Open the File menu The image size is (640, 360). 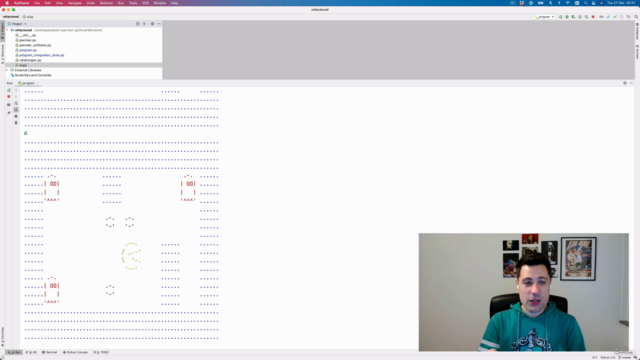(37, 3)
